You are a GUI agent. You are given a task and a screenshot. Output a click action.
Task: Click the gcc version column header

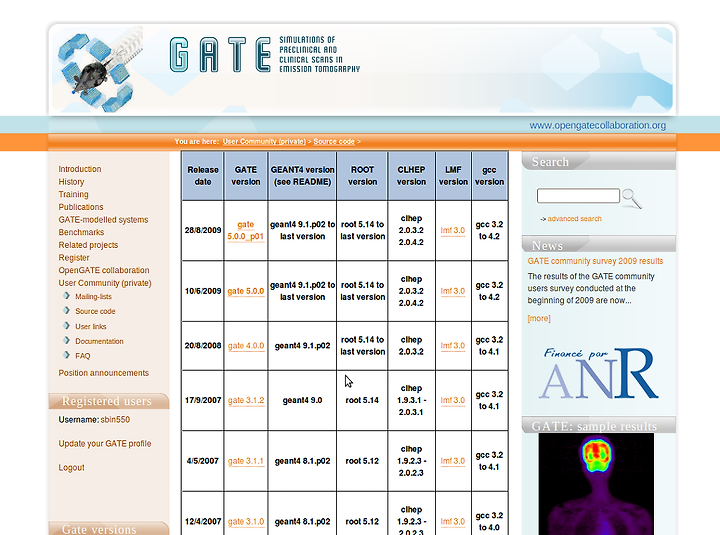(x=489, y=176)
